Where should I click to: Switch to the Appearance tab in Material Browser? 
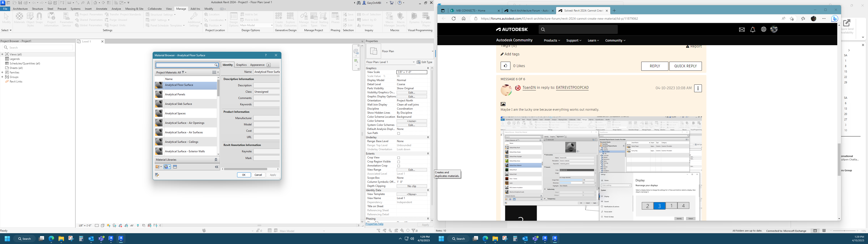click(x=257, y=65)
